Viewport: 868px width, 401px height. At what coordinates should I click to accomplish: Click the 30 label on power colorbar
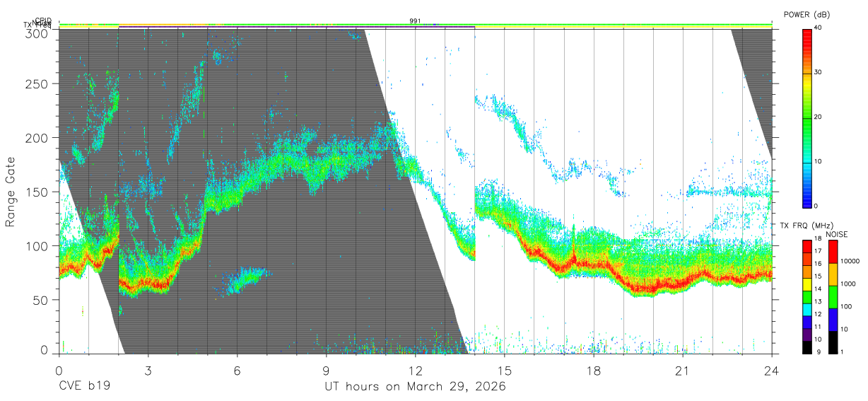[819, 73]
